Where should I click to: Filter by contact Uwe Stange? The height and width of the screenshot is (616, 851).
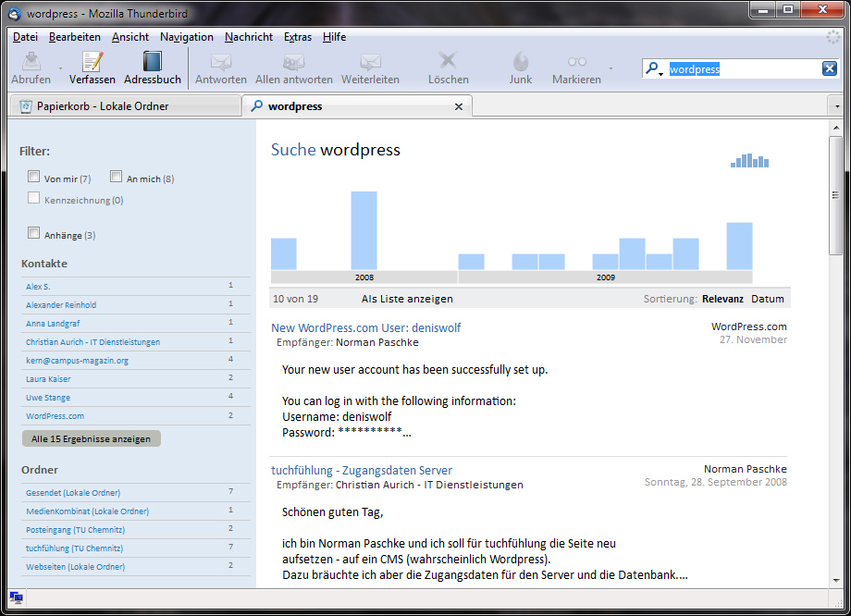click(48, 398)
